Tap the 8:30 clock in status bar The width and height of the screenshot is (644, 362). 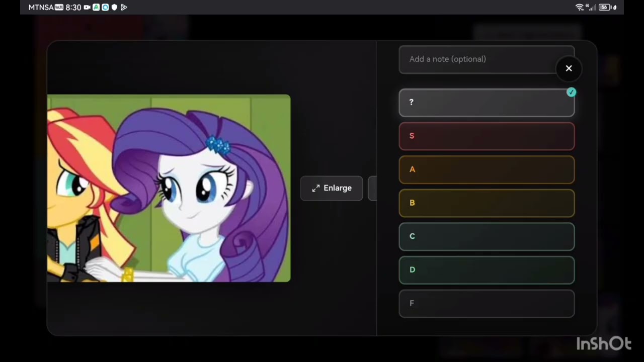[x=73, y=8]
